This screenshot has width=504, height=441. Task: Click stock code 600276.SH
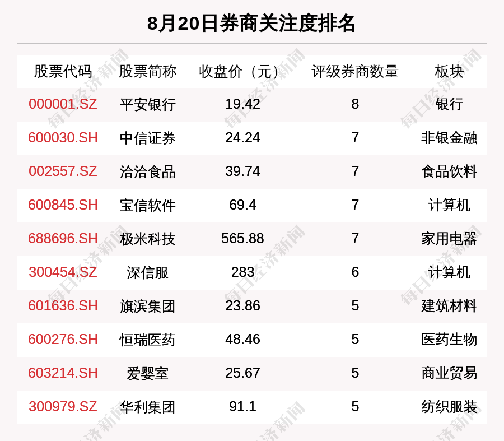pos(63,340)
